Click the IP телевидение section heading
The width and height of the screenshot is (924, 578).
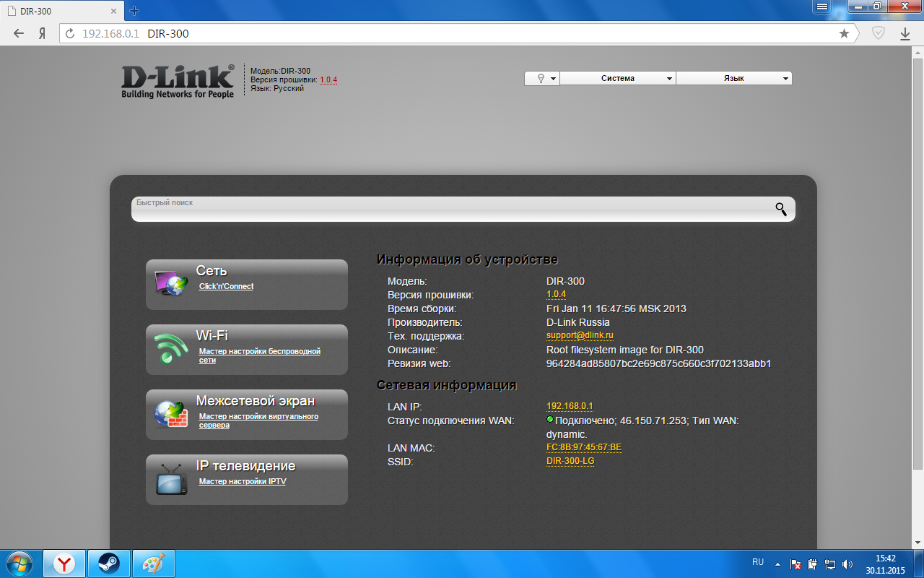(x=245, y=465)
